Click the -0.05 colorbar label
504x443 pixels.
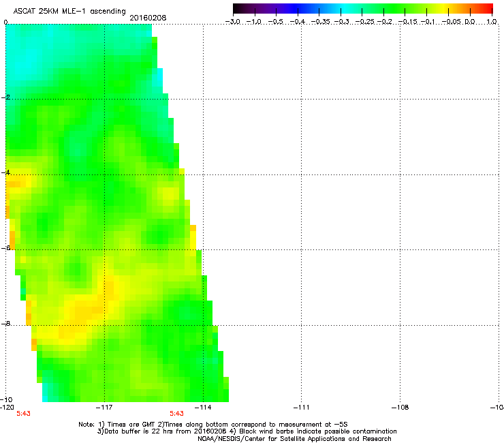click(x=451, y=22)
